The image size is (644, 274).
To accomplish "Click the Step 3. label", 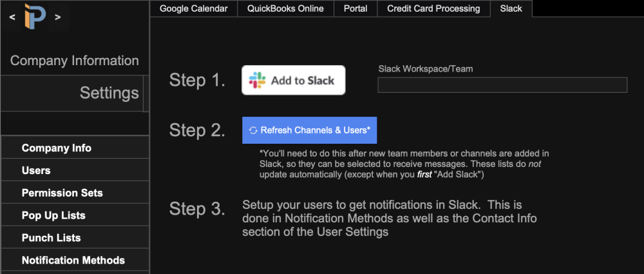I will click(197, 209).
